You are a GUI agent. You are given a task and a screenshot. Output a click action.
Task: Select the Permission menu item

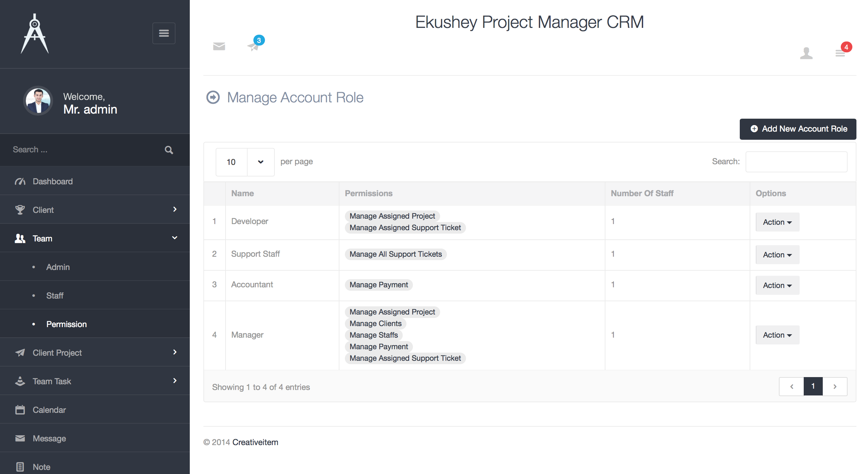point(66,324)
